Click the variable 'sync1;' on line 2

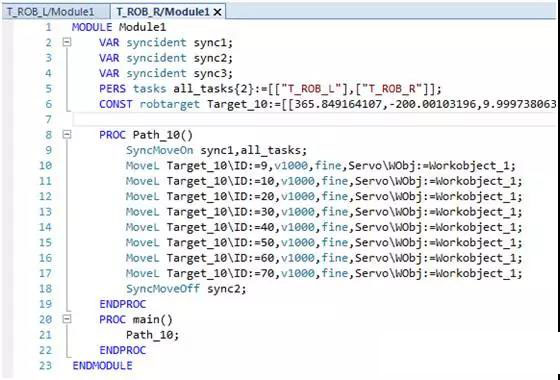(213, 43)
